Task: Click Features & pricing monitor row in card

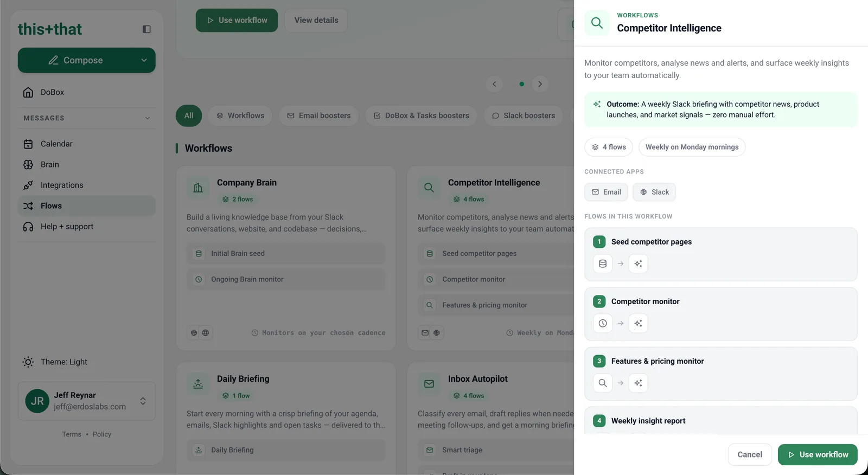Action: click(x=496, y=305)
